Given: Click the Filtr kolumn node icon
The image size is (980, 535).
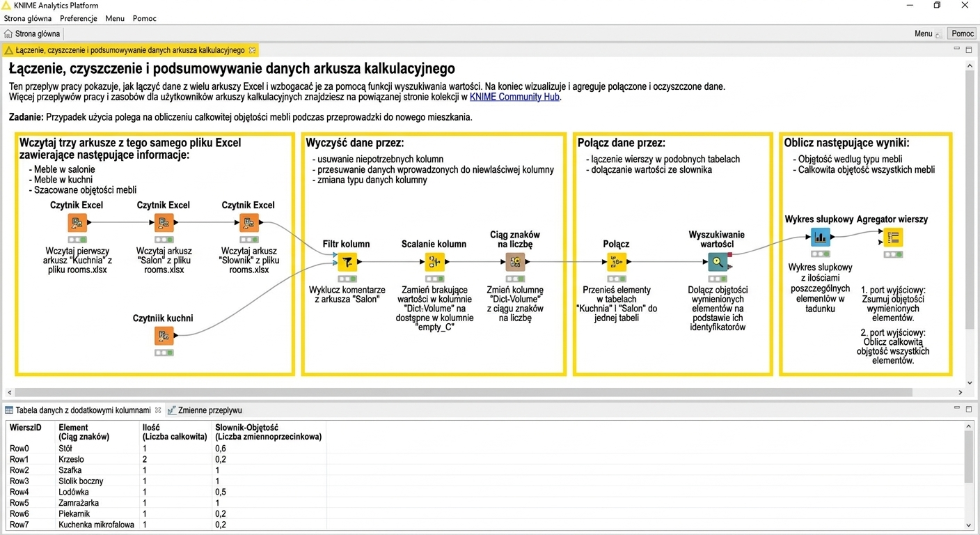Looking at the screenshot, I should (347, 262).
